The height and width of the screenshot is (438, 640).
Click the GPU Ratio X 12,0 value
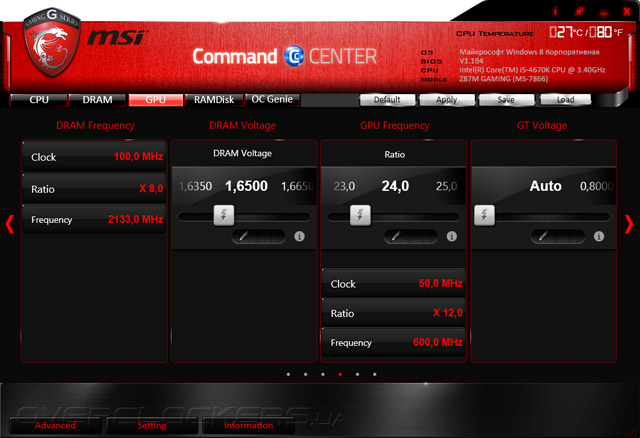point(448,313)
